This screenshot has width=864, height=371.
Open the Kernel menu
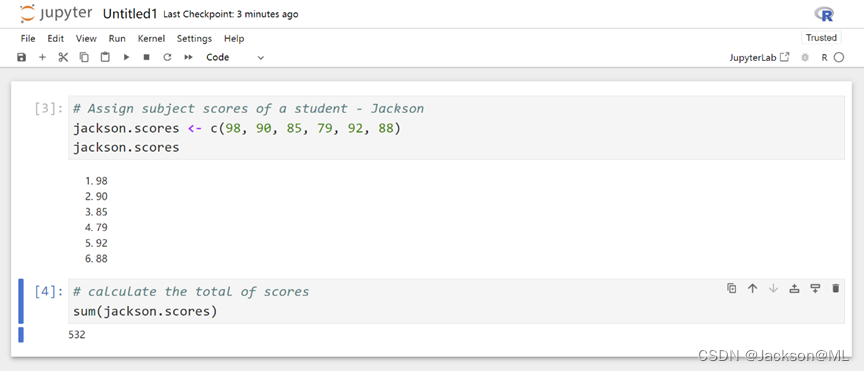[x=151, y=39]
